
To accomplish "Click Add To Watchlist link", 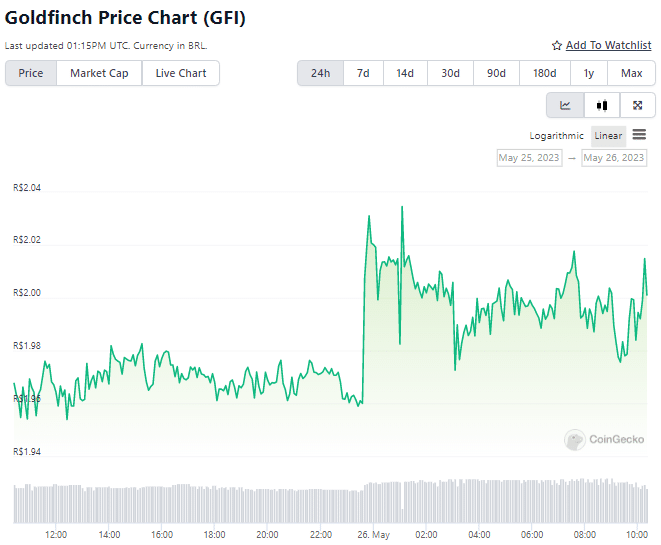I will tap(608, 45).
